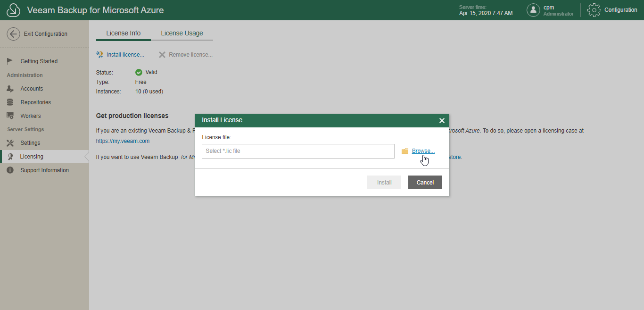Click the Administration section header
This screenshot has height=310, width=644.
coord(25,75)
